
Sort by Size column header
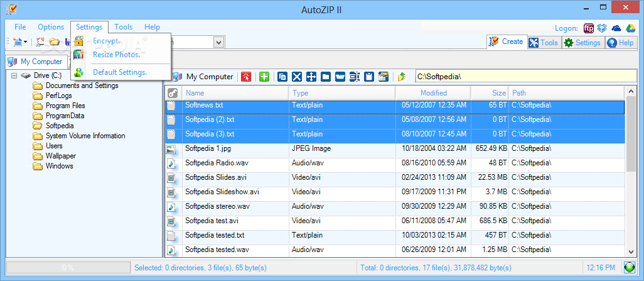[x=490, y=93]
